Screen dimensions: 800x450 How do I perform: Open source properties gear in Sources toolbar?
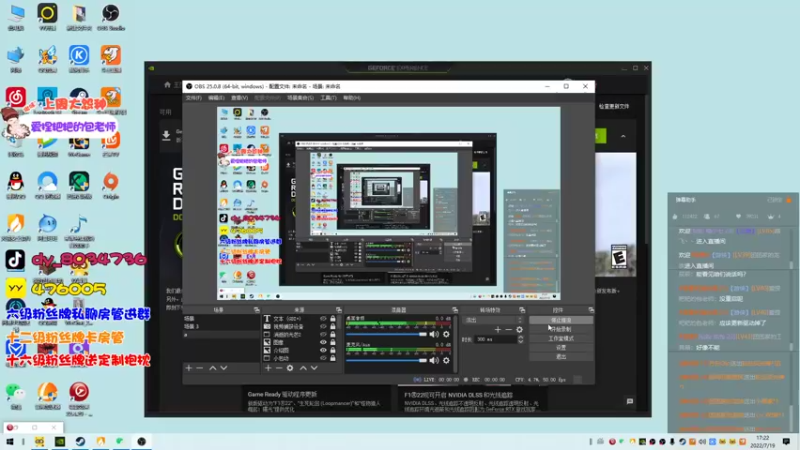pos(290,368)
